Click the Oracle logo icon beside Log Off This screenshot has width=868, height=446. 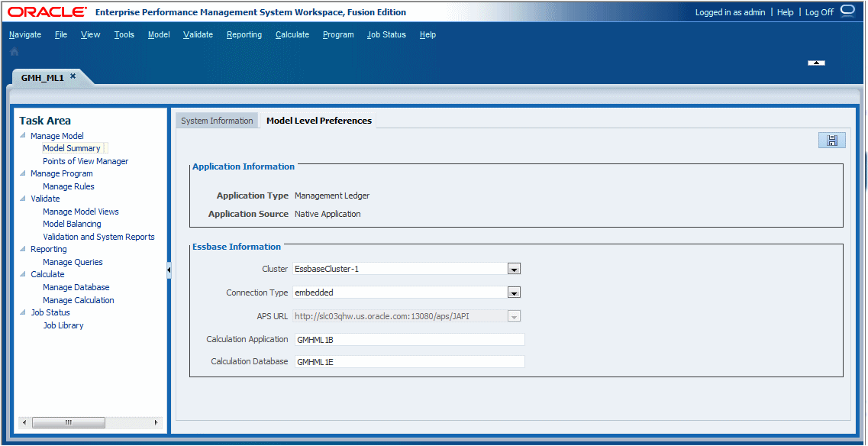point(847,11)
